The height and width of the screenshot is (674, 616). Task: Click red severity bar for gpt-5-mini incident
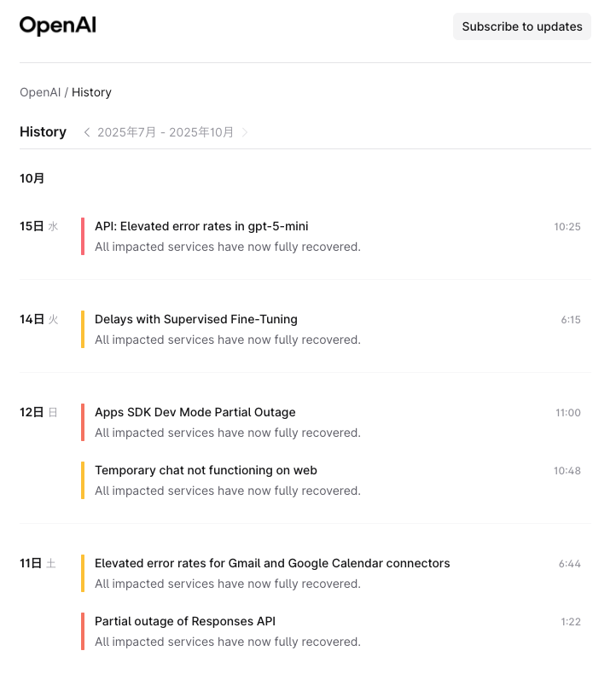coord(83,236)
